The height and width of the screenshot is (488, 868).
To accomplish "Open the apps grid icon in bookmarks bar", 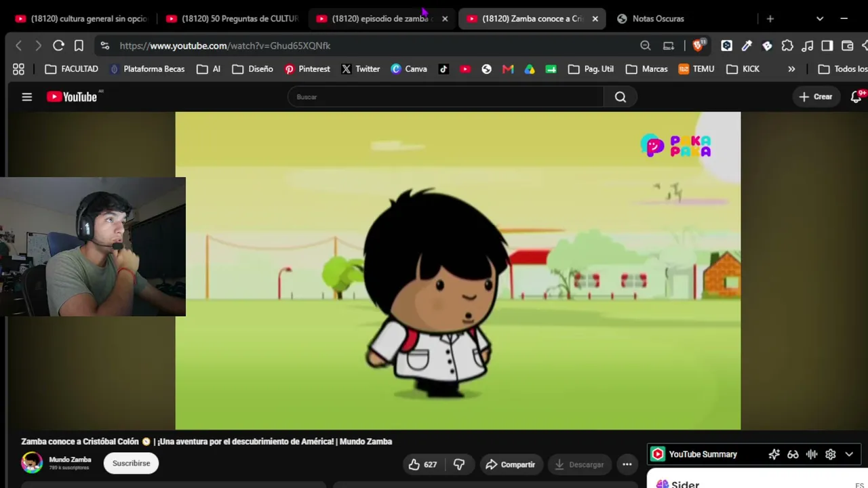I will pos(18,69).
